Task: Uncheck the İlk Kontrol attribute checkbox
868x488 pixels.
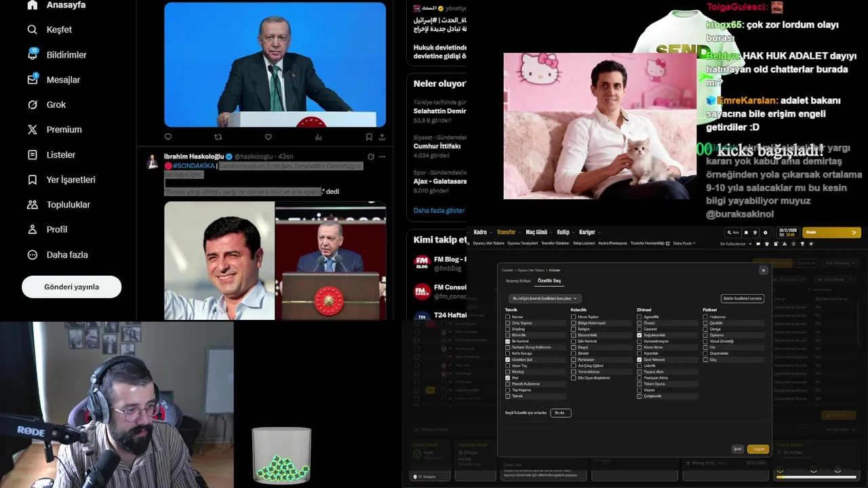Action: tap(507, 341)
